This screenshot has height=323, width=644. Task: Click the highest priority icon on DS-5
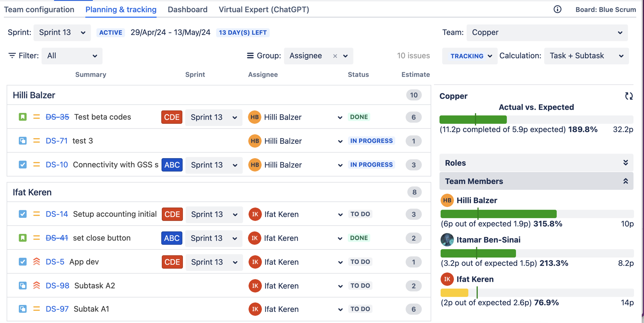point(37,262)
